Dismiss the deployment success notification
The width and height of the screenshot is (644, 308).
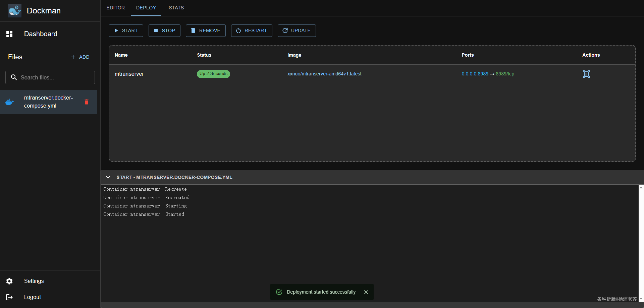[366, 292]
